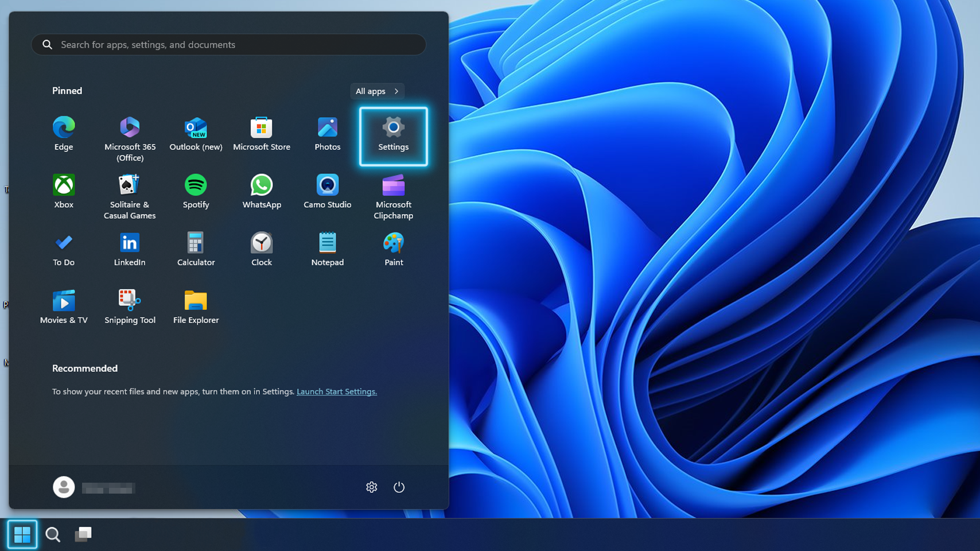The width and height of the screenshot is (980, 551).
Task: Open the Snipping Tool
Action: click(x=130, y=308)
